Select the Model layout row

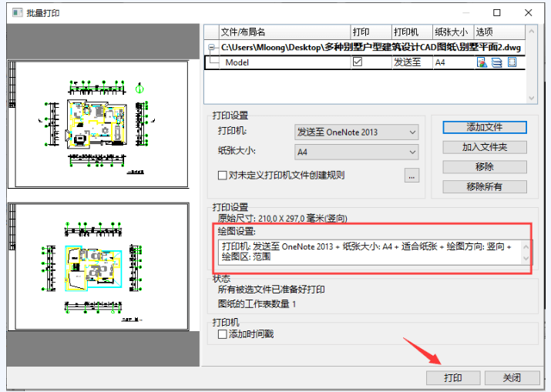tap(365, 62)
